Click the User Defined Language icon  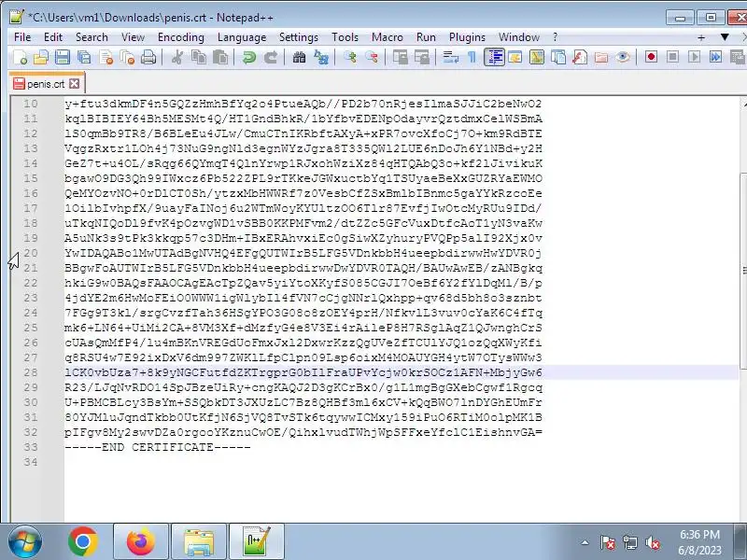(x=515, y=58)
